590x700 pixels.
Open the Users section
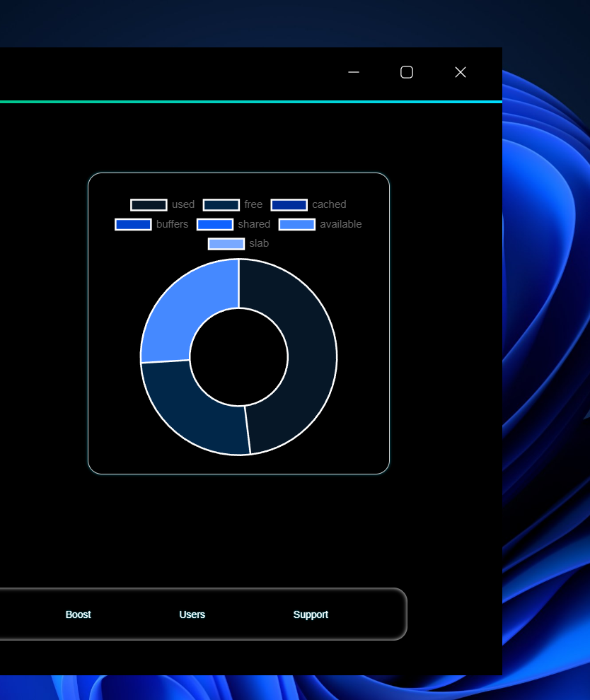(x=192, y=614)
